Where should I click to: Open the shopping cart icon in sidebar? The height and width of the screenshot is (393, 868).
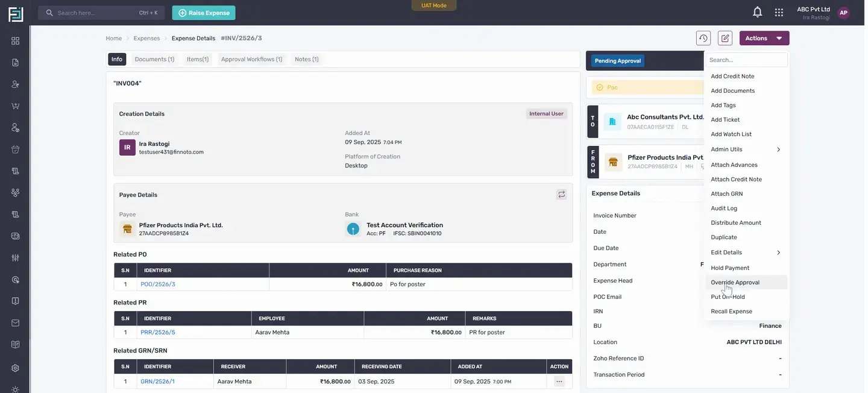[x=15, y=106]
